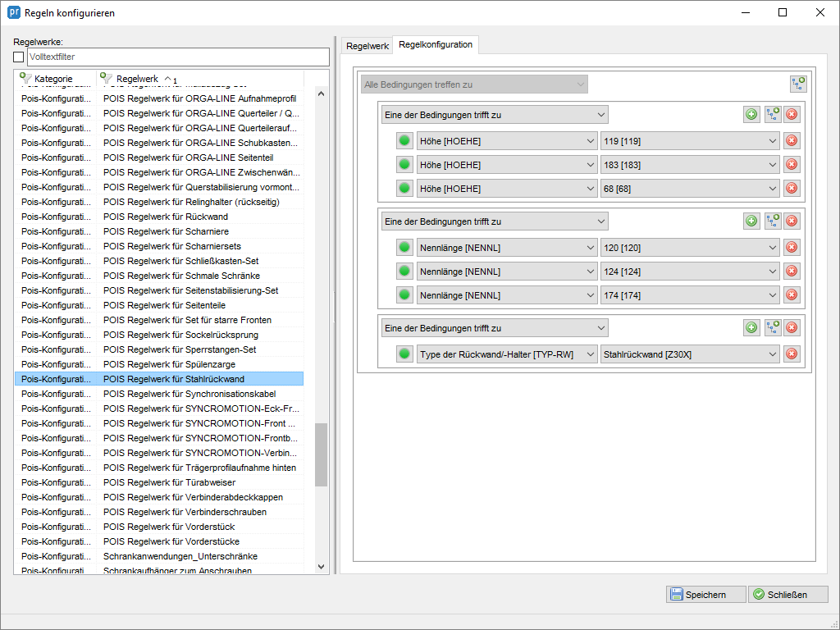Viewport: 840px width, 630px height.
Task: Delete the Höhe condition group
Action: pos(792,114)
